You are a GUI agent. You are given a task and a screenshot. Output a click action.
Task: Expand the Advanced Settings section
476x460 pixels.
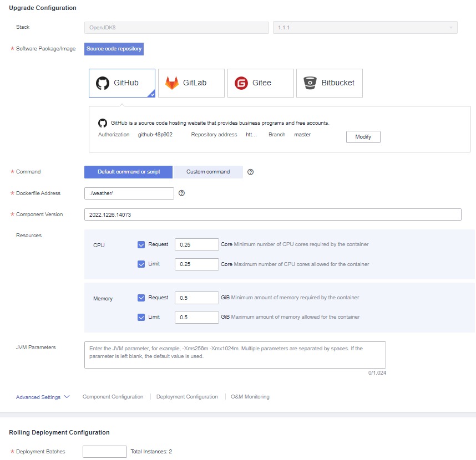coord(43,397)
